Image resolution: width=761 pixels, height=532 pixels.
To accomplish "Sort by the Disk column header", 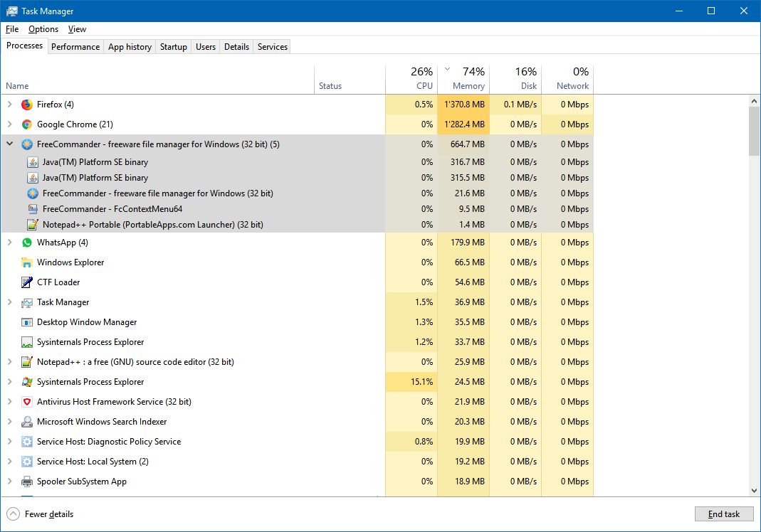I will (515, 79).
